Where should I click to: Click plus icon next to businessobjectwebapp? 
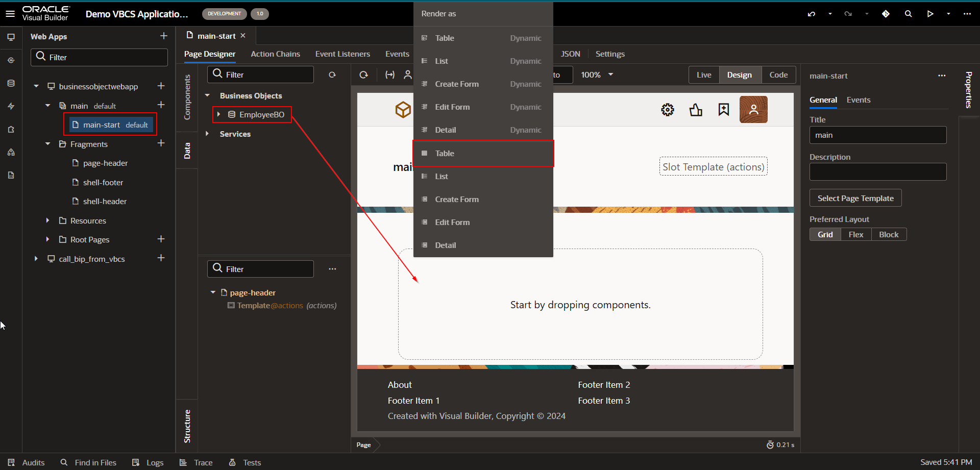(x=161, y=86)
